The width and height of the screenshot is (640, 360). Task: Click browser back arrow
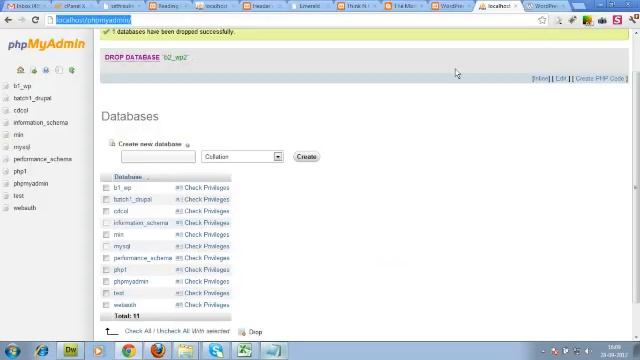[x=8, y=20]
